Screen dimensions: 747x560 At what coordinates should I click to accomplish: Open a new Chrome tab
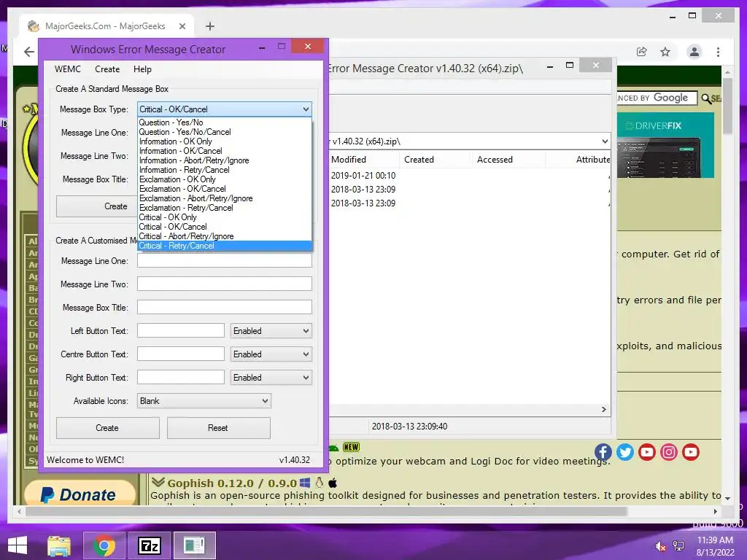pos(210,26)
